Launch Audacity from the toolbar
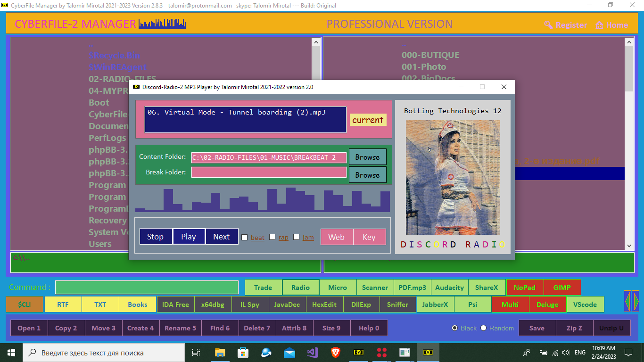Viewport: 644px width, 362px height. pos(450,288)
